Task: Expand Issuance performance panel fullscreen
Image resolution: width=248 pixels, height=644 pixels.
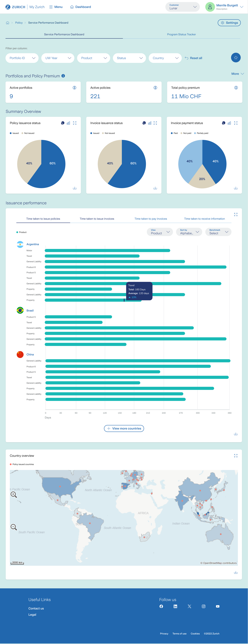Action: pos(236,215)
